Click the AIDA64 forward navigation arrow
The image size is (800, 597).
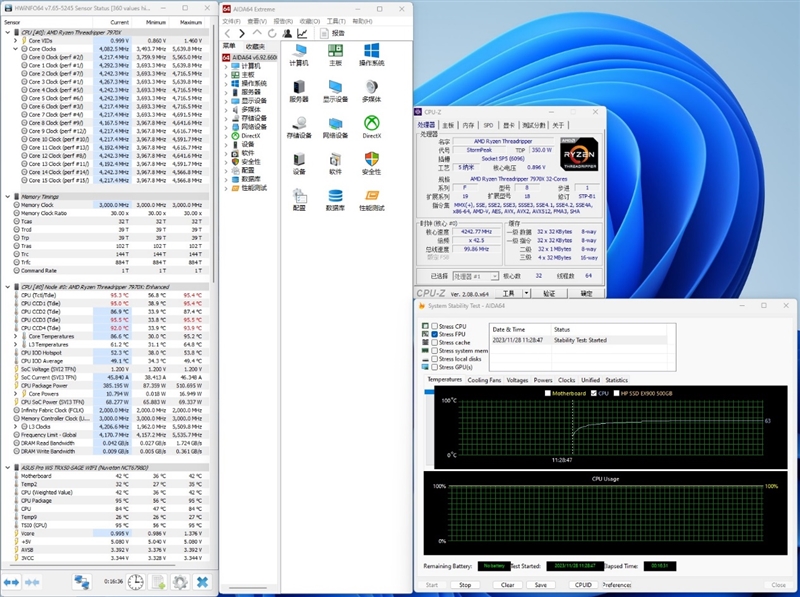pyautogui.click(x=242, y=33)
